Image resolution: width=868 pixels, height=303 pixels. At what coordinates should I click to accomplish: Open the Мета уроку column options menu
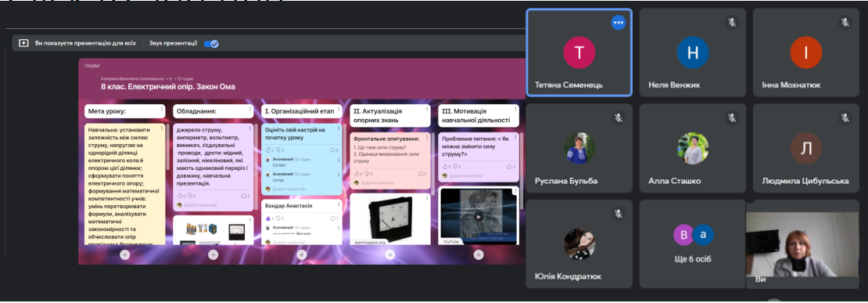tap(162, 109)
